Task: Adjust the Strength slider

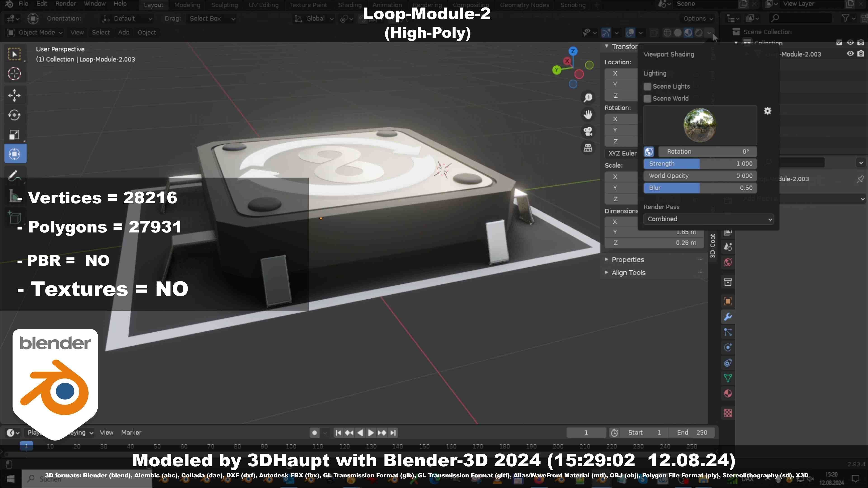Action: pos(700,164)
